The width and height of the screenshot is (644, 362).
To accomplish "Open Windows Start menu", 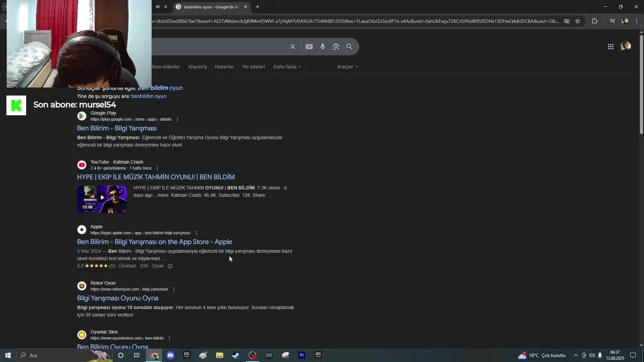I will click(x=8, y=355).
